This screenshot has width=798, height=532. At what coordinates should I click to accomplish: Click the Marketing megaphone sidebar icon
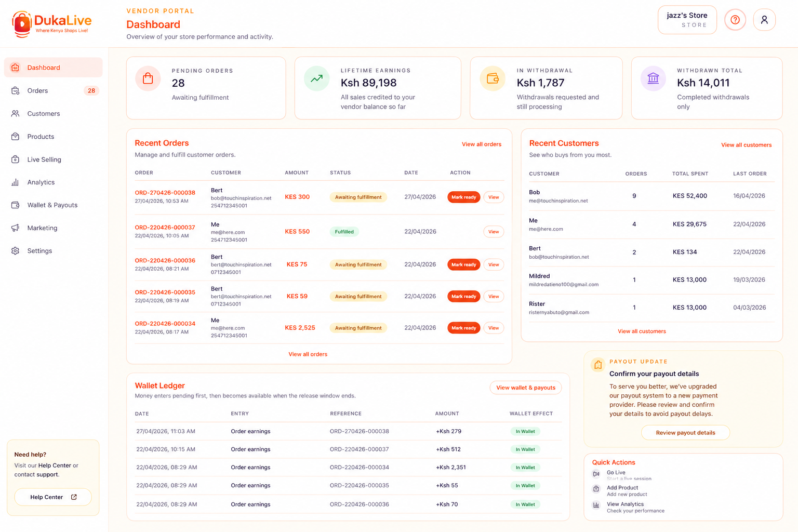click(16, 228)
